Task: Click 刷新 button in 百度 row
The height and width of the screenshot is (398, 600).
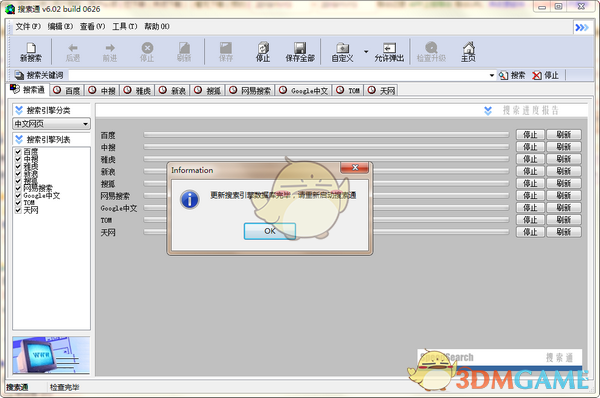Action: pos(564,135)
